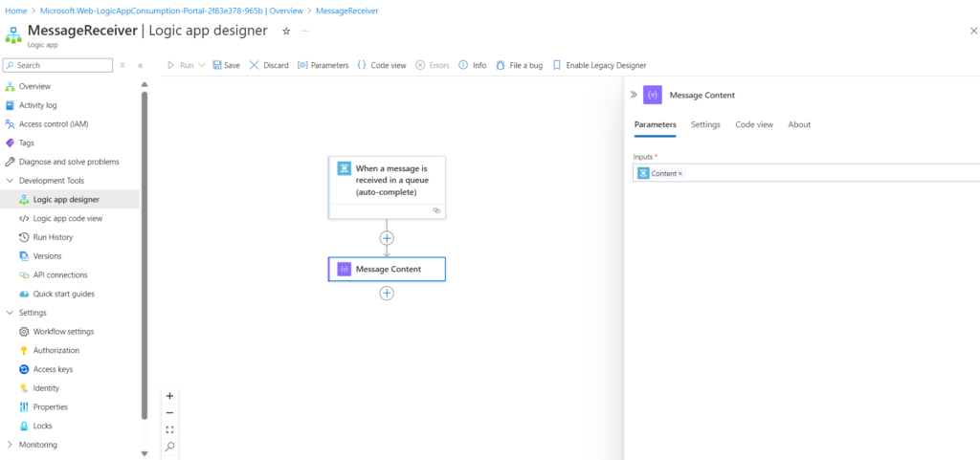This screenshot has height=460, width=980.
Task: Open Workflow settings
Action: [x=63, y=332]
